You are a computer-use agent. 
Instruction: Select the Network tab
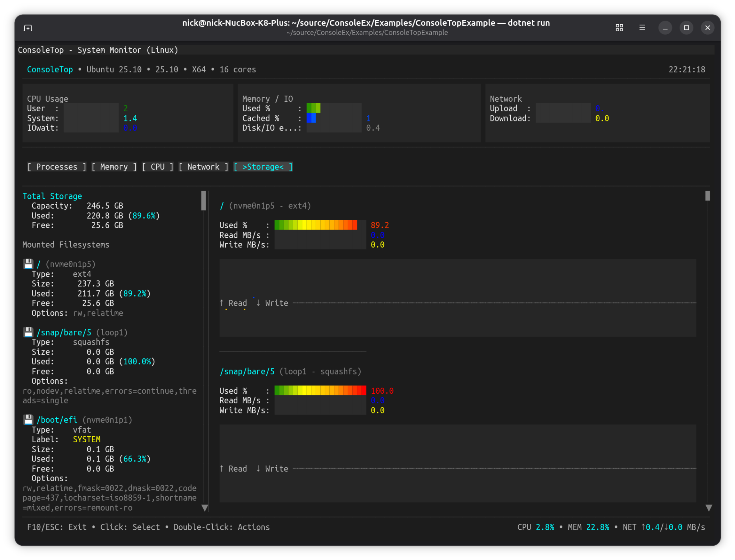pos(203,167)
